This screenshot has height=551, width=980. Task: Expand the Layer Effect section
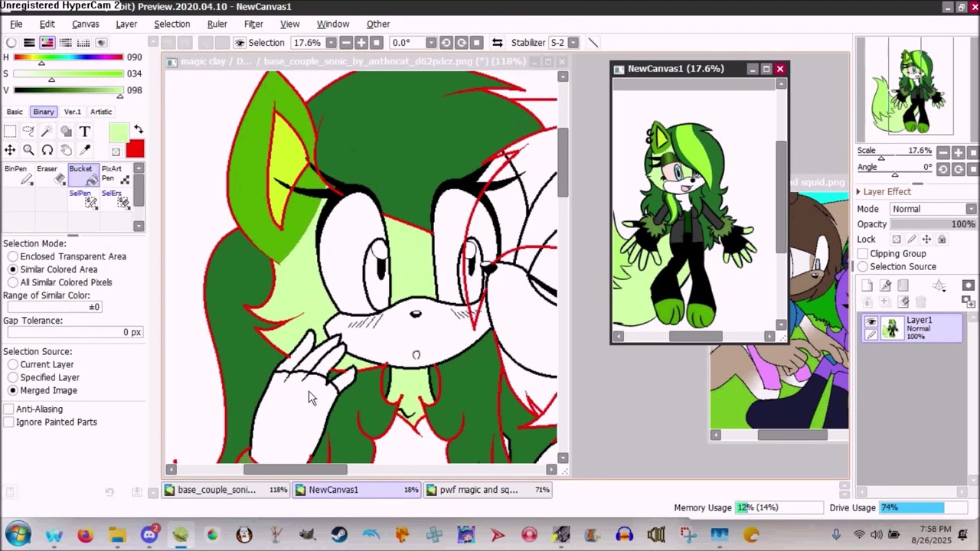[x=858, y=191]
